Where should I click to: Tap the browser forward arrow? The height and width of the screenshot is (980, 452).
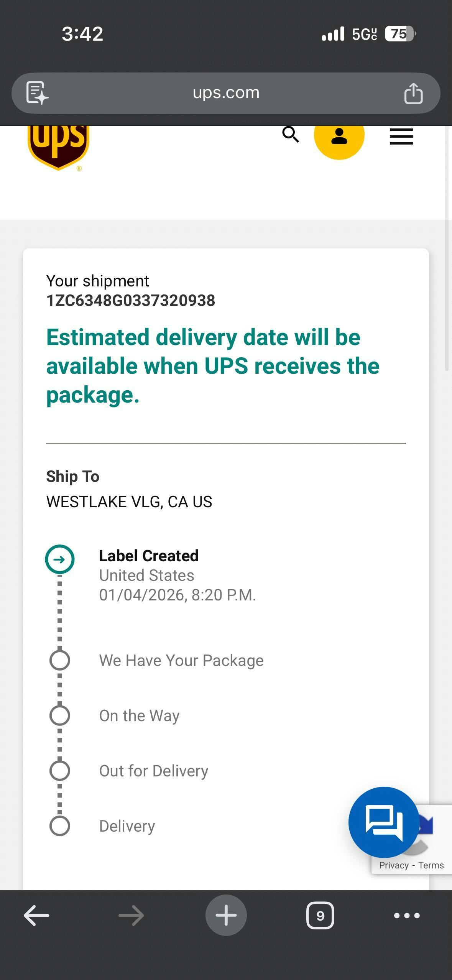coord(131,915)
